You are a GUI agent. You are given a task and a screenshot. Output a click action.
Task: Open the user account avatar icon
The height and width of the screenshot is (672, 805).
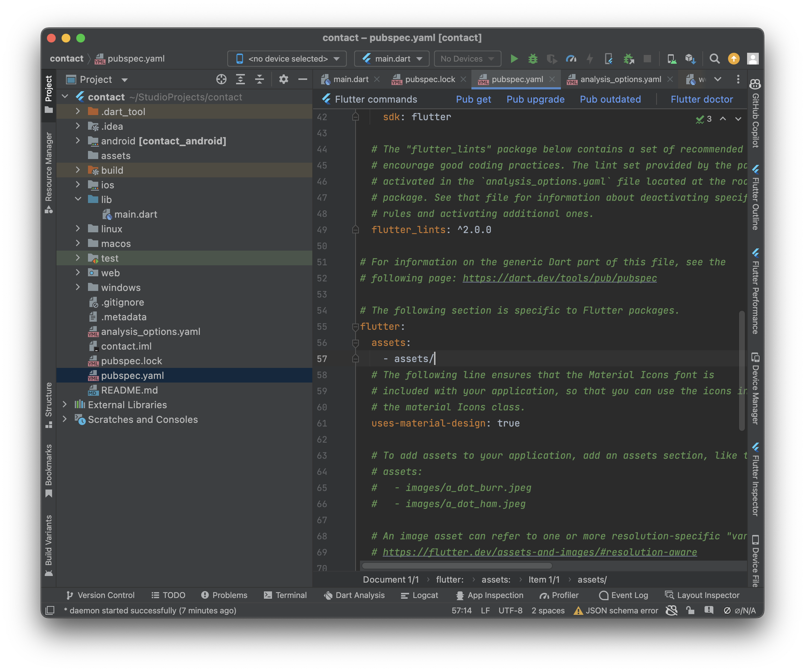coord(753,59)
